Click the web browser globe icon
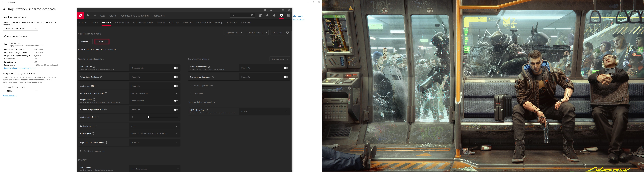 point(260,16)
